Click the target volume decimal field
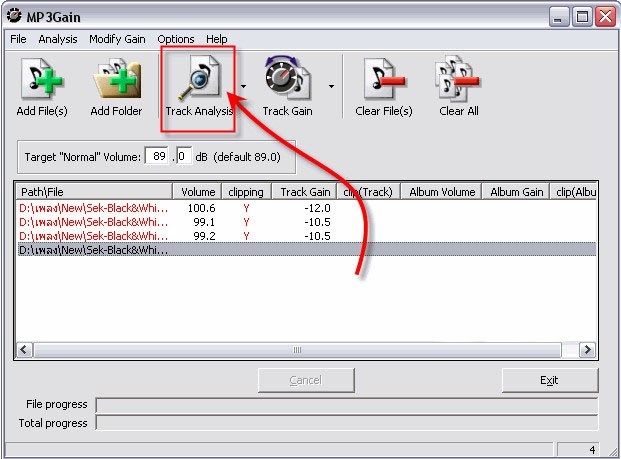Screen dimensions: 621x459 (184, 156)
